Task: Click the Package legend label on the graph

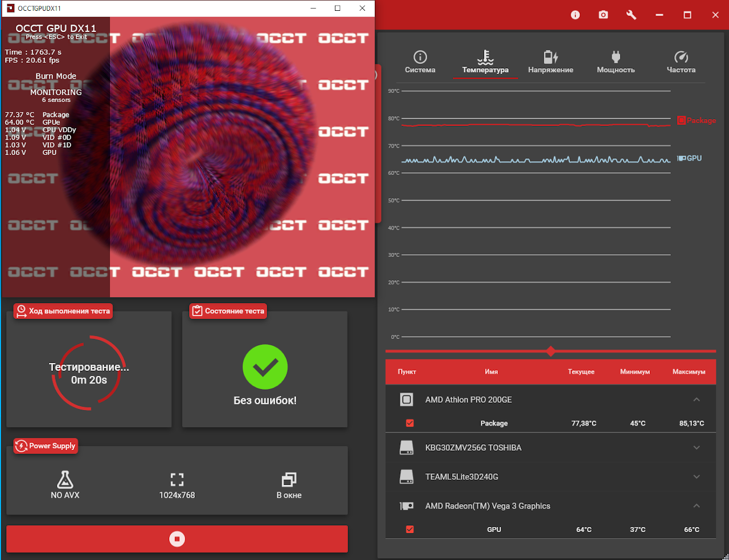Action: click(697, 120)
